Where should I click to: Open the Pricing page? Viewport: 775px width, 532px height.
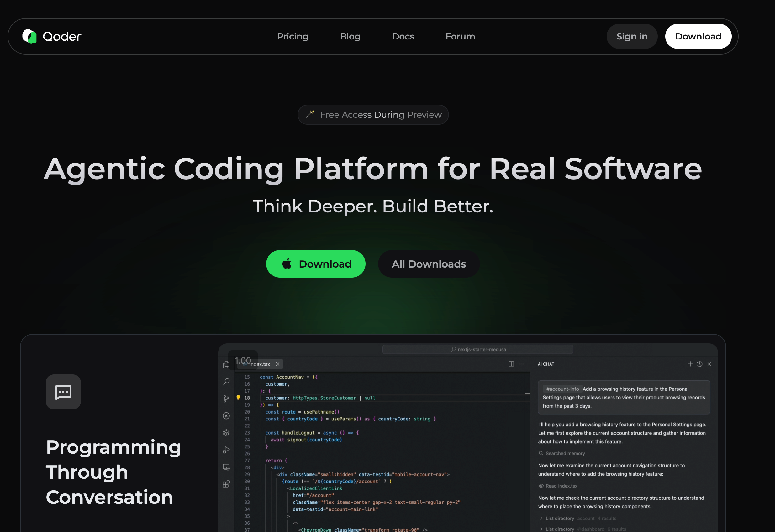[293, 36]
